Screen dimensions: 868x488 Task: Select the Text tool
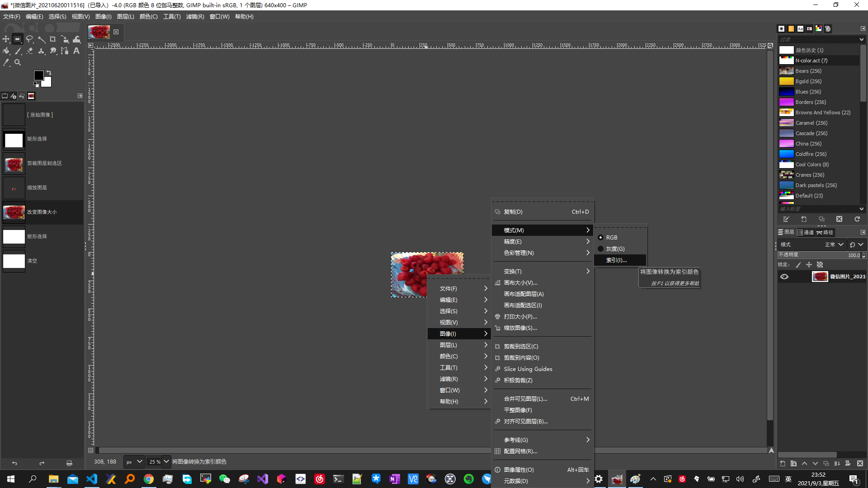pos(76,51)
